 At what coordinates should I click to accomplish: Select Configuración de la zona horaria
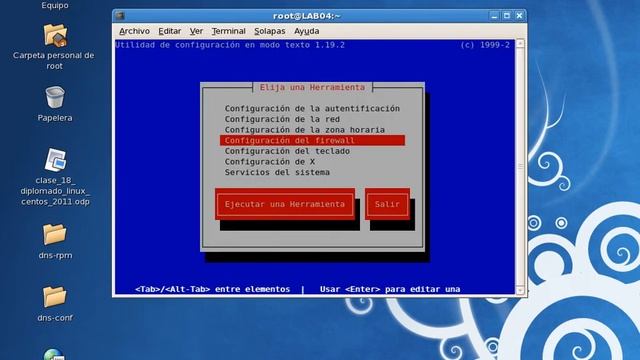[x=304, y=130]
